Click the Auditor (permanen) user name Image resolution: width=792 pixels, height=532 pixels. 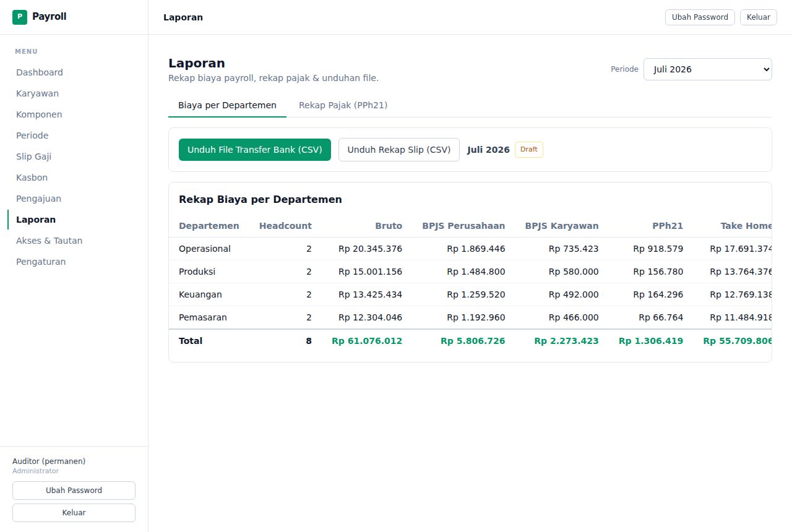pyautogui.click(x=49, y=461)
